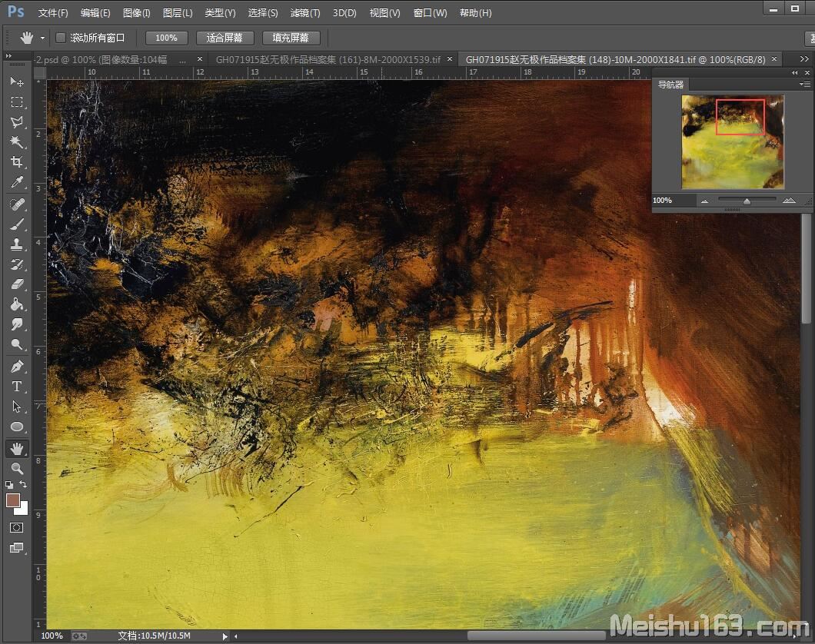815x644 pixels.
Task: Swap foreground and background colors
Action: tap(23, 485)
